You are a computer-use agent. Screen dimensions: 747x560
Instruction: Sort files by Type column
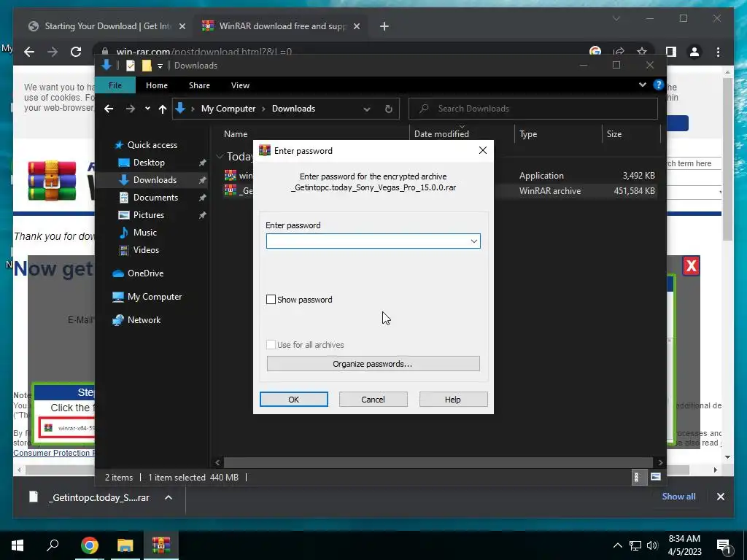[x=528, y=134]
